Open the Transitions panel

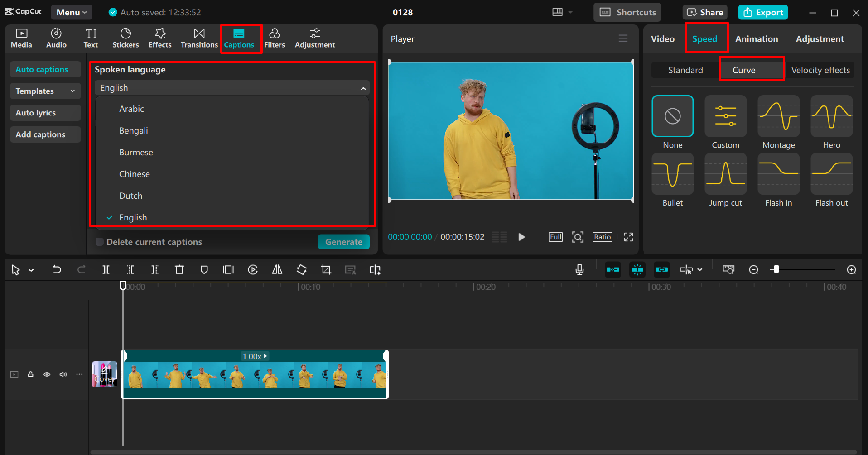click(x=199, y=38)
